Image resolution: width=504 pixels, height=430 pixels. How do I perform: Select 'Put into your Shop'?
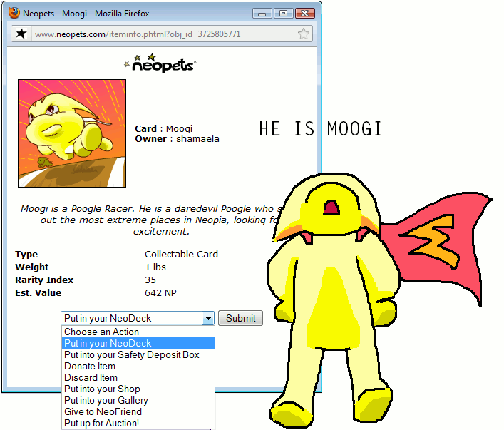138,389
